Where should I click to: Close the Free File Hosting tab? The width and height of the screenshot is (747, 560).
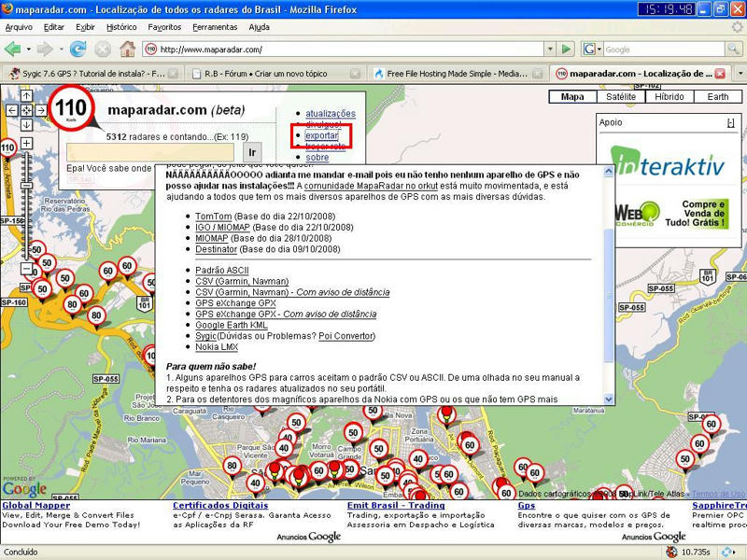[538, 74]
